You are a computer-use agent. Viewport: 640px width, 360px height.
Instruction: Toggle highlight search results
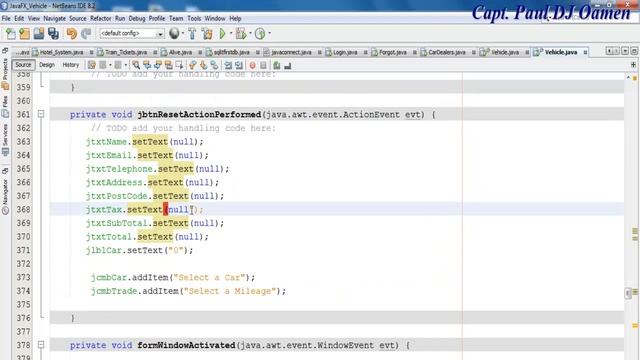[x=168, y=65]
